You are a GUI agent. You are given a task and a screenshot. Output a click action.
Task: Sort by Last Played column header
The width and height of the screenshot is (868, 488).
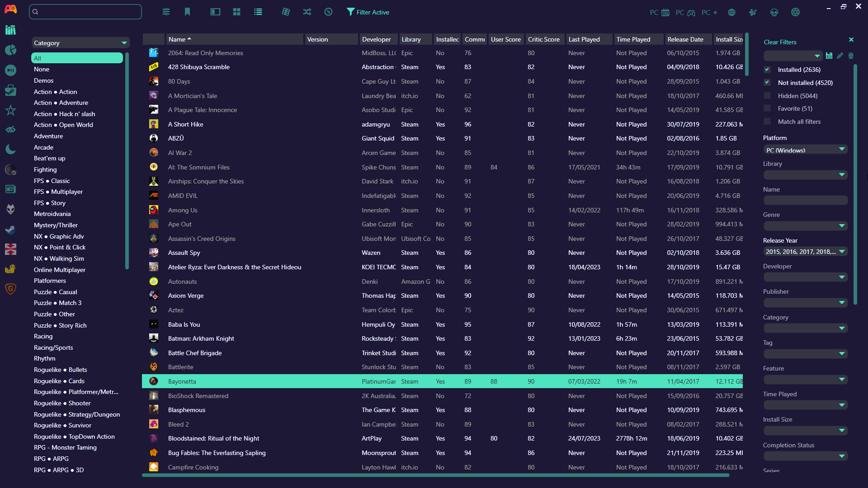(x=590, y=39)
